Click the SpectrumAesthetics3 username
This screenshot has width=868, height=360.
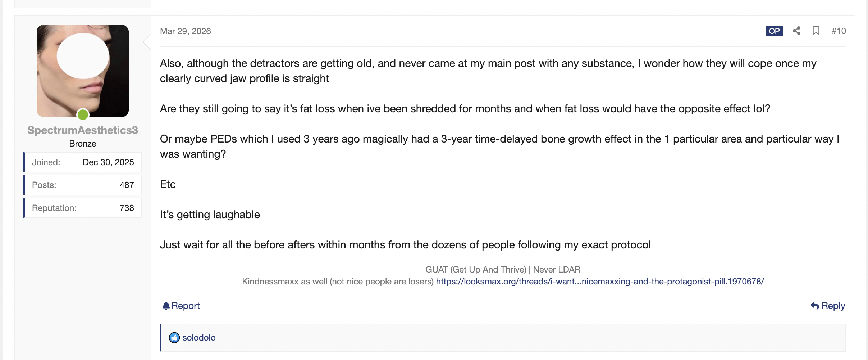(83, 130)
